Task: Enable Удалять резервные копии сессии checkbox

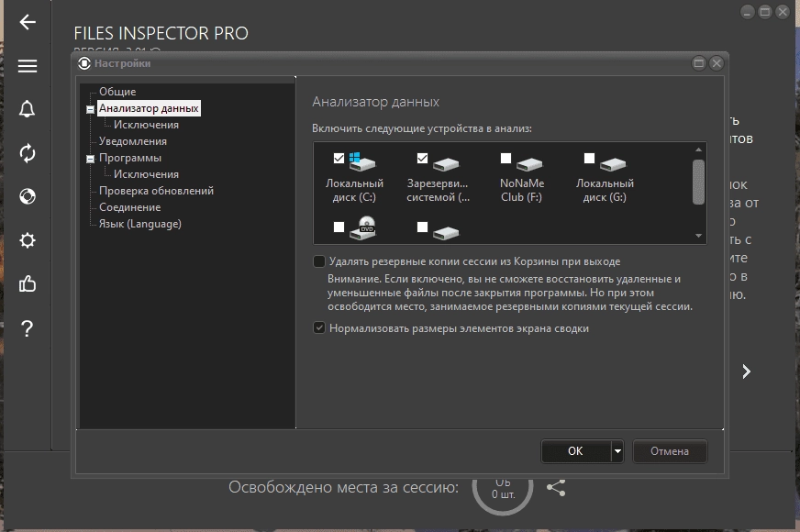Action: coord(319,261)
